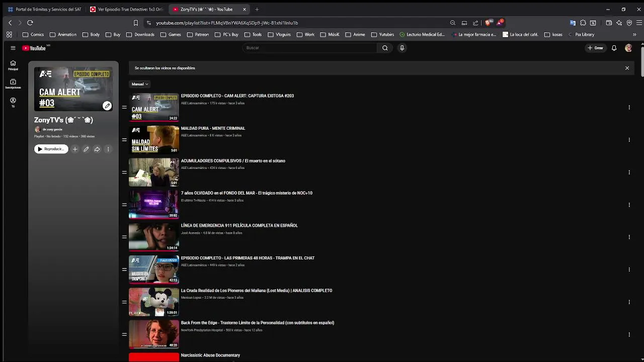The height and width of the screenshot is (362, 644).
Task: Grab the reorder handle of CAM ALERT video
Action: click(124, 107)
